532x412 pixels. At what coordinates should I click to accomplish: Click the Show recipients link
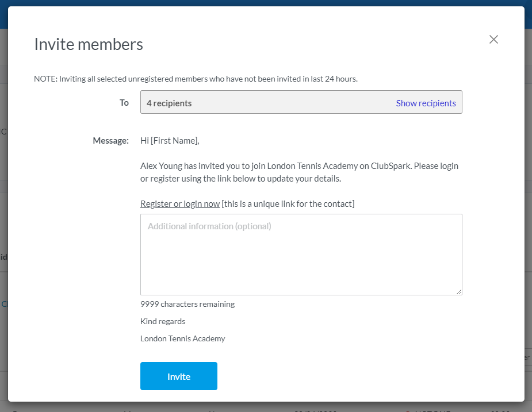point(426,103)
